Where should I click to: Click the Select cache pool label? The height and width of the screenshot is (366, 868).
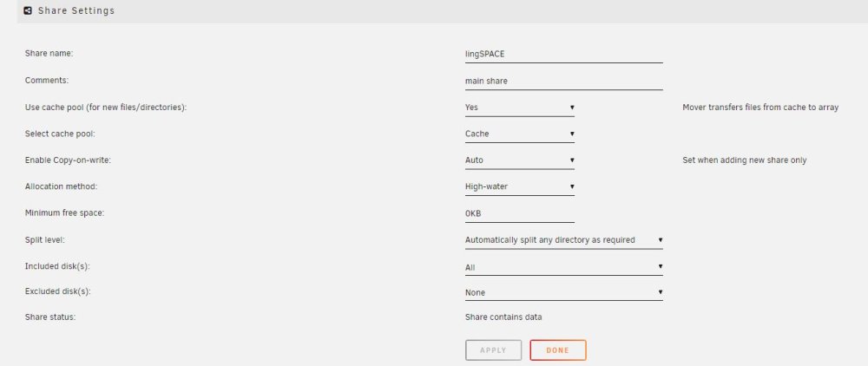pos(61,134)
